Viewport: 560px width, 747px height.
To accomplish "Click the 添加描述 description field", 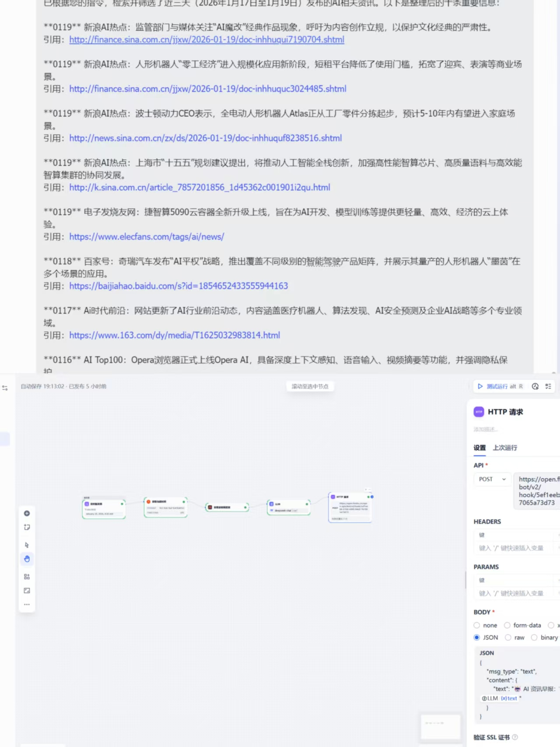I will (x=485, y=429).
